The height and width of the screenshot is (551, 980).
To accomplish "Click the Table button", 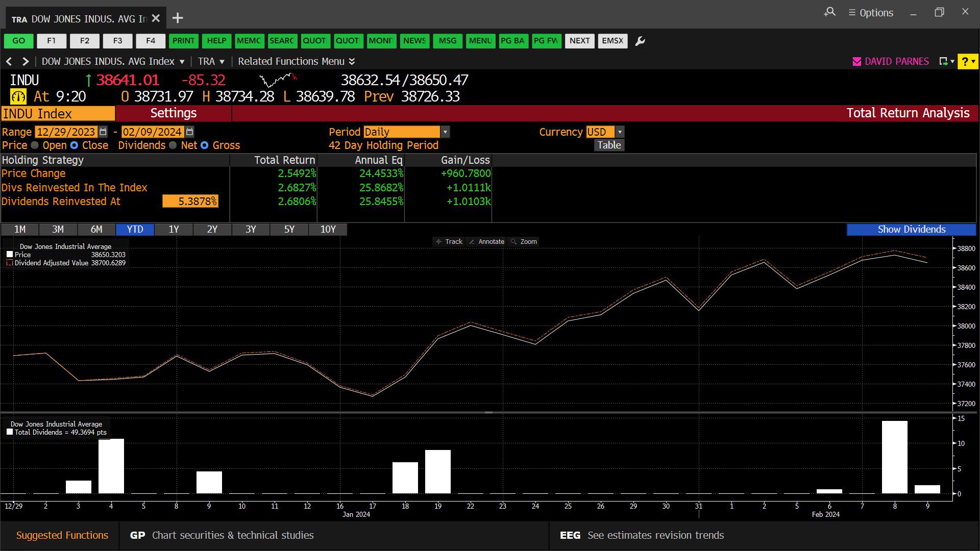I will tap(609, 145).
